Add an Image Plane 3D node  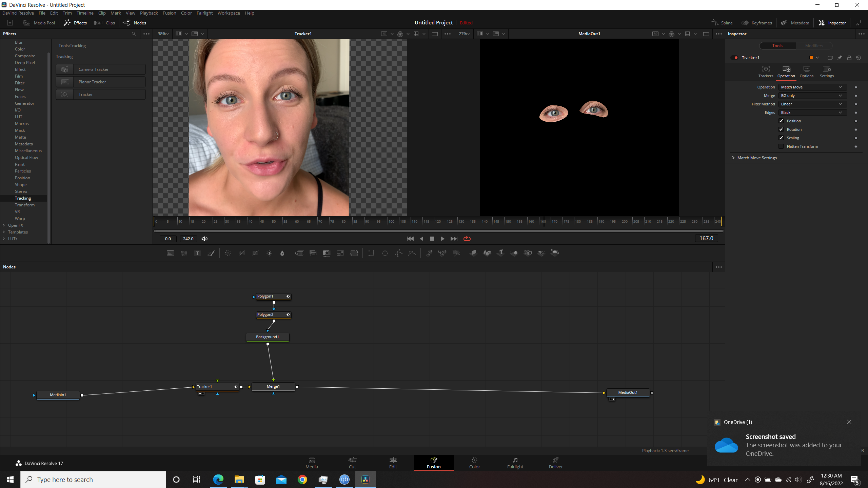[473, 253]
